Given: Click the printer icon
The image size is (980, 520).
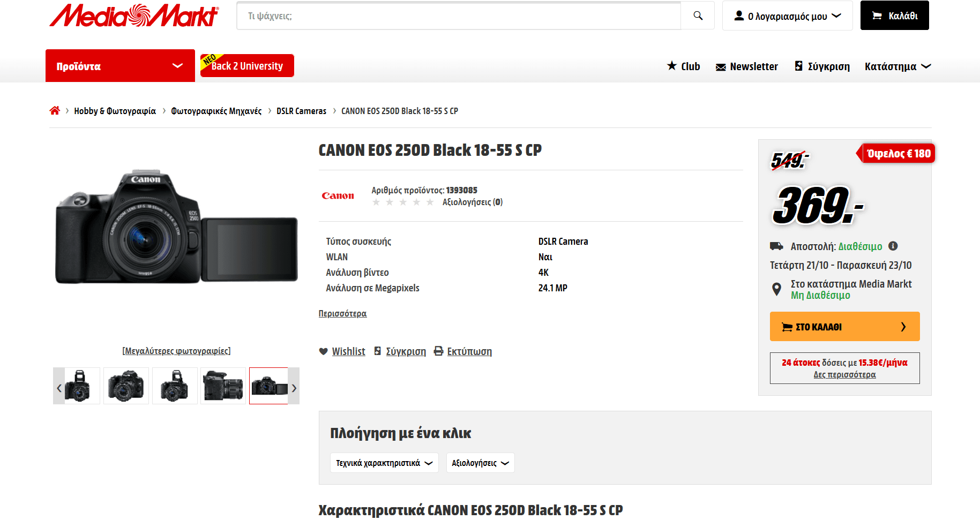Looking at the screenshot, I should 438,351.
